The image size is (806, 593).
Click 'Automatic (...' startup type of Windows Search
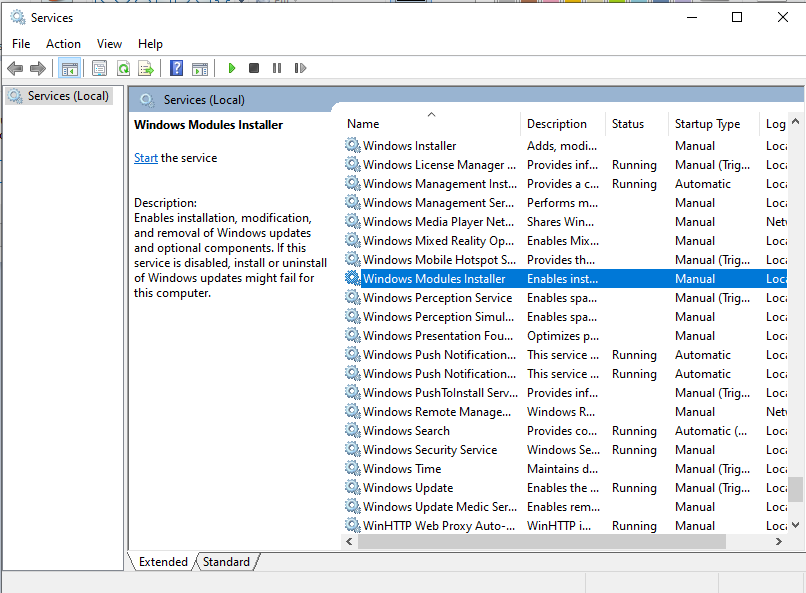pos(711,431)
